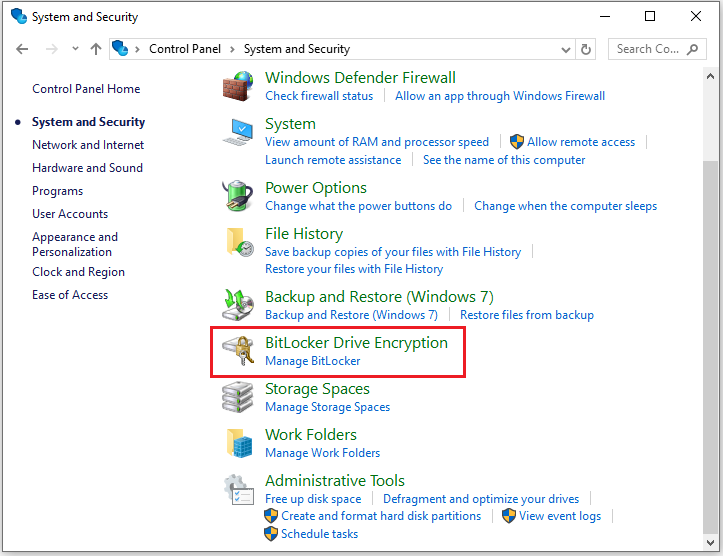Click the title bar System and Security icon

(19, 16)
